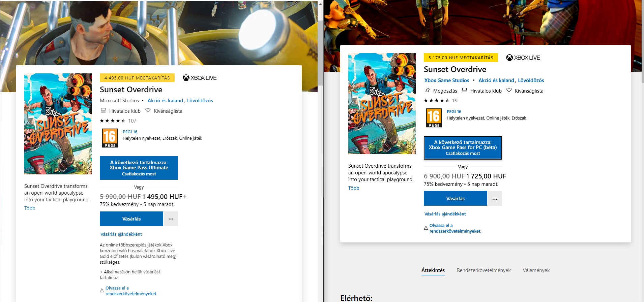This screenshot has height=302, width=644.
Task: Click the Xbox Live logo in left window
Action: [200, 78]
